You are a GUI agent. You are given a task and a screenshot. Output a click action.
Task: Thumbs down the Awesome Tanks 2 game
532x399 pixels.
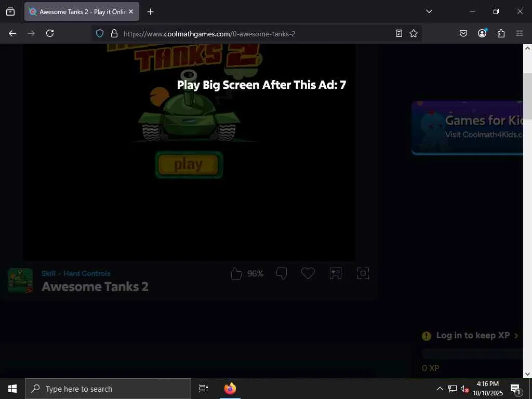pyautogui.click(x=281, y=273)
